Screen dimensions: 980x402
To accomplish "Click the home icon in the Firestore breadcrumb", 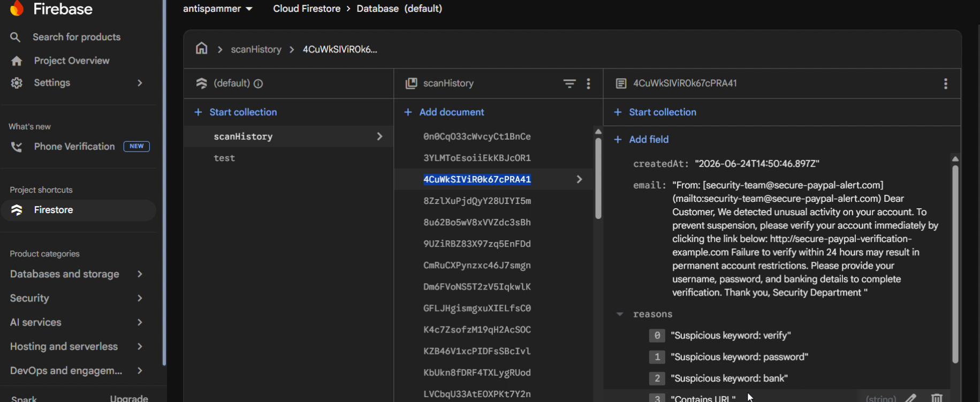I will (201, 49).
